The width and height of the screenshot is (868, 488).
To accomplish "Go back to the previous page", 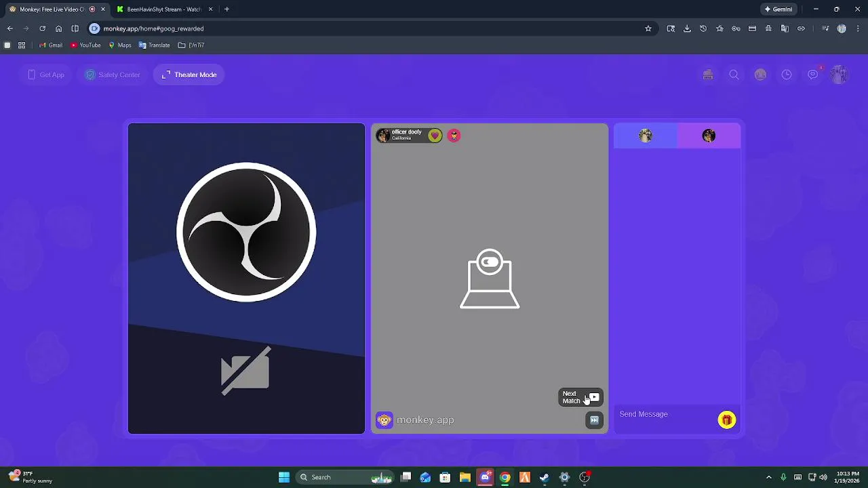I will 10,28.
